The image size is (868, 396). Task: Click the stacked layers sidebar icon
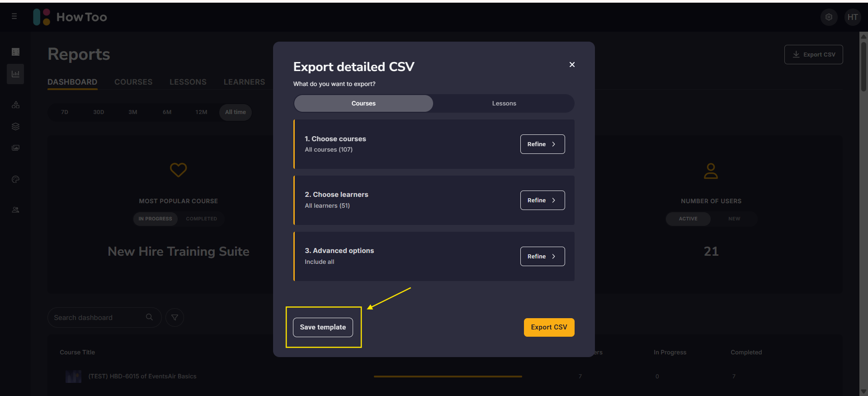[15, 126]
